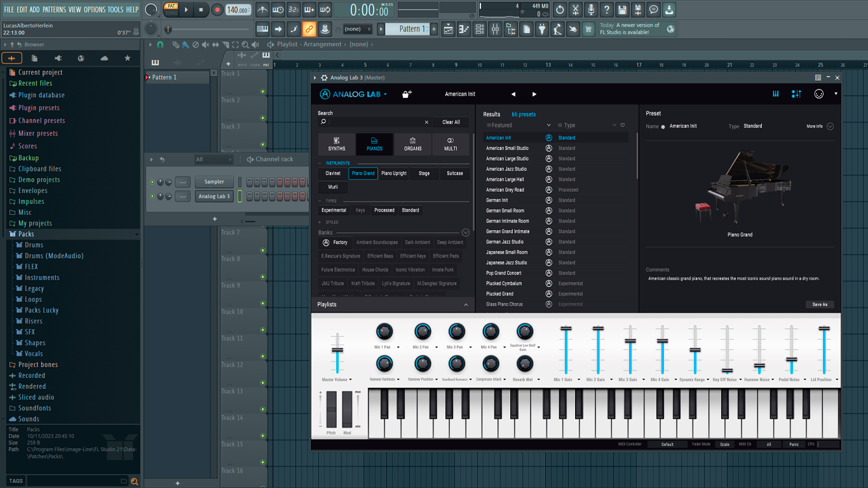Adjust the Master Volume fader
The width and height of the screenshot is (868, 488).
click(x=337, y=350)
